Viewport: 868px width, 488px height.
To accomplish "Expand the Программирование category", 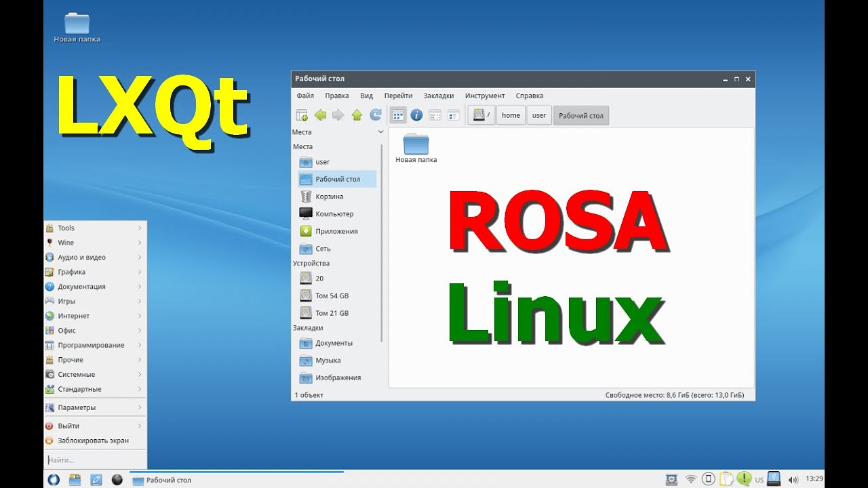I will 95,345.
